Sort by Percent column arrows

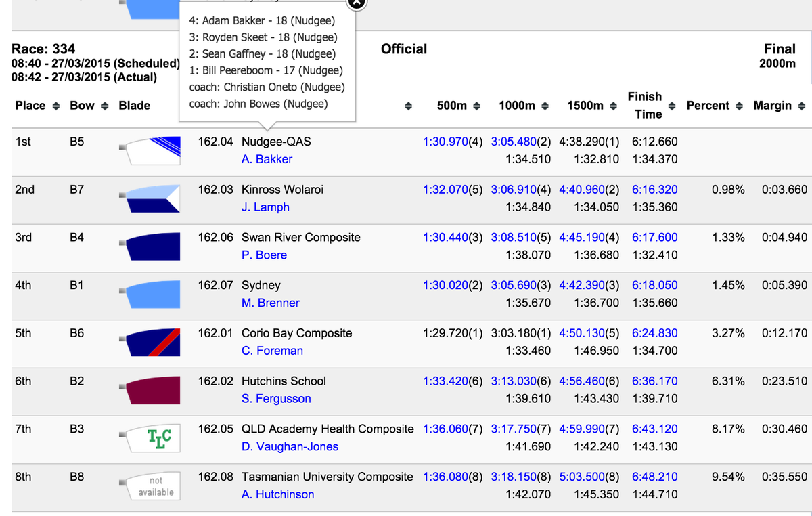pos(739,106)
